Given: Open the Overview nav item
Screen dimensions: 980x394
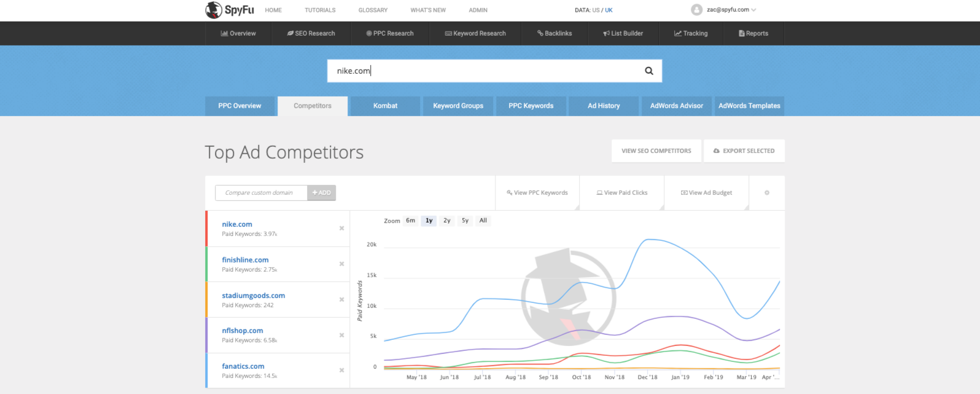Looking at the screenshot, I should 238,33.
